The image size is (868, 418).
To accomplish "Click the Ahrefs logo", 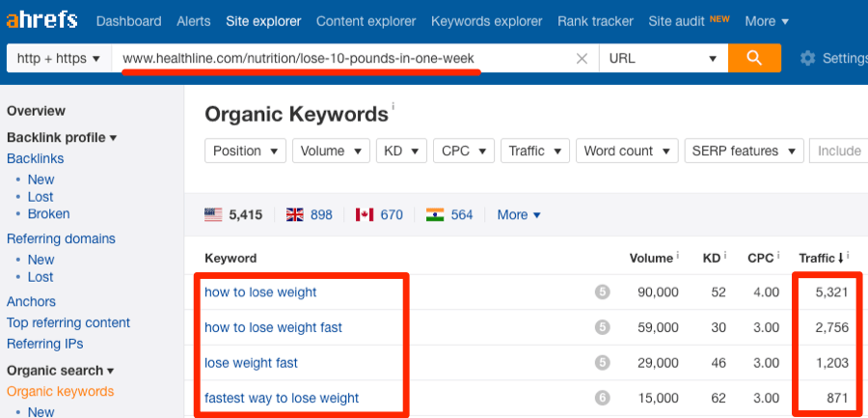I will click(x=41, y=20).
